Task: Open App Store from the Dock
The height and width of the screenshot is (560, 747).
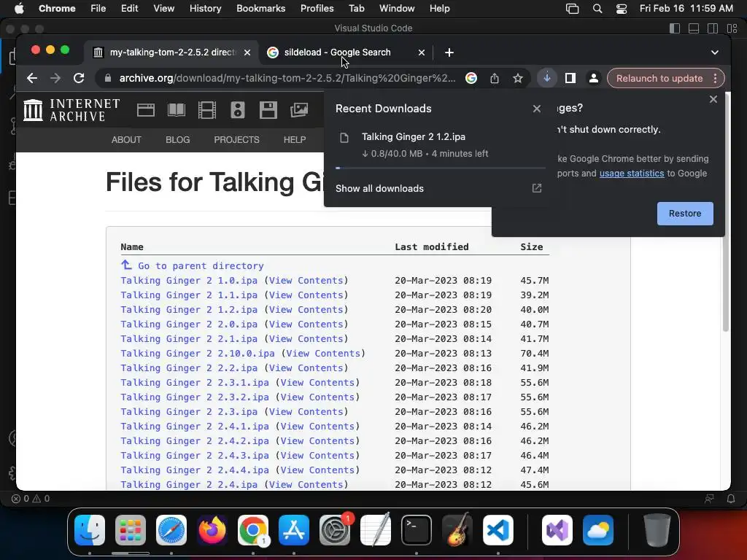Action: coord(294,530)
